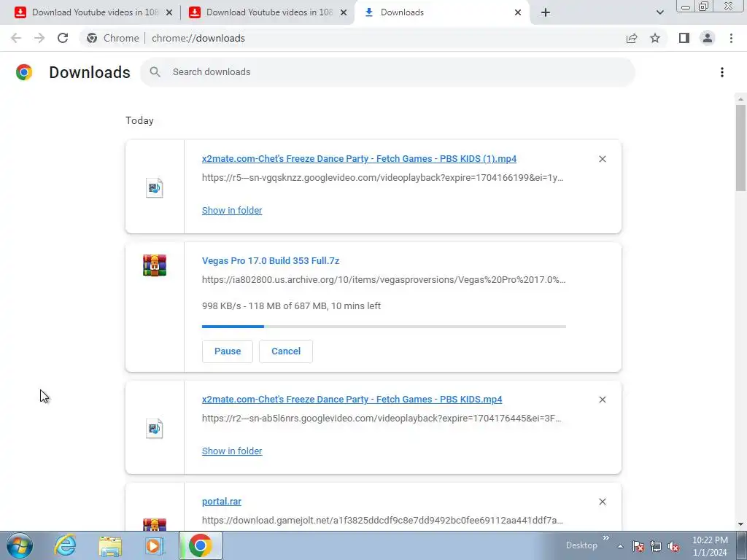Open Windows Media Player from the taskbar

tap(153, 545)
